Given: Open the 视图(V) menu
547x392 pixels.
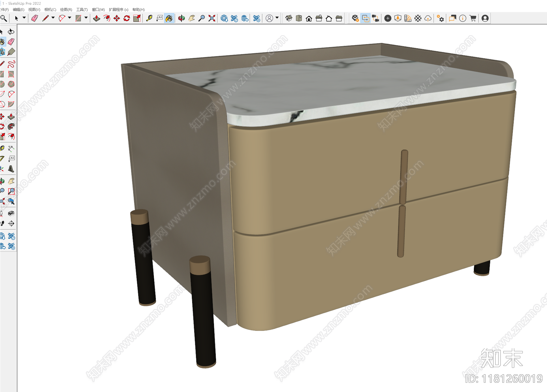Looking at the screenshot, I should point(34,10).
